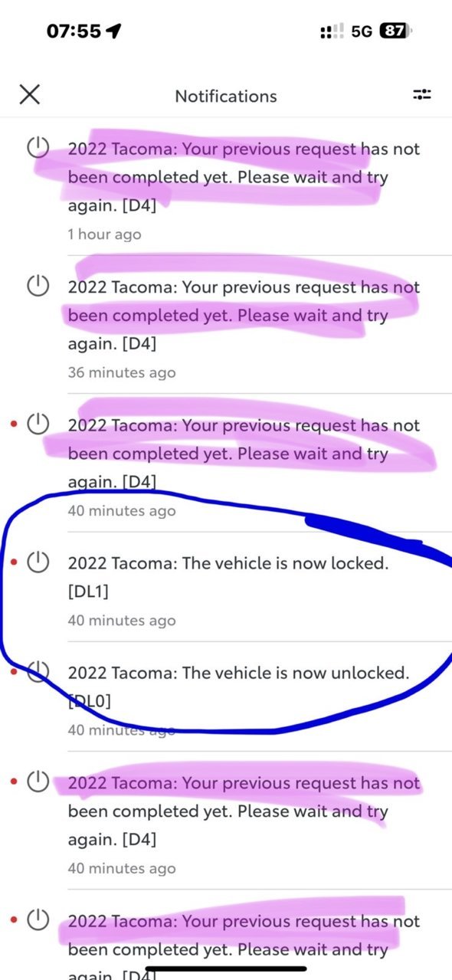
Task: Tap power icon on '1 hour ago' notification
Action: tap(38, 148)
